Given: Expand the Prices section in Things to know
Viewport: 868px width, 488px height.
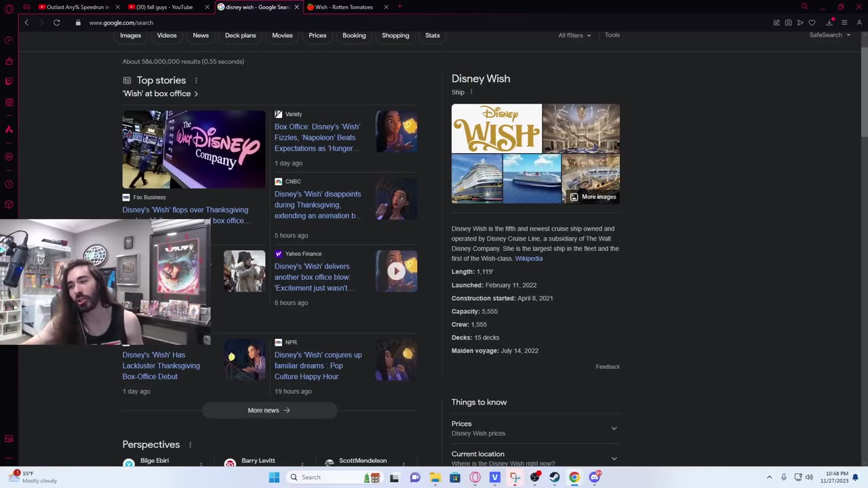Looking at the screenshot, I should [536, 428].
